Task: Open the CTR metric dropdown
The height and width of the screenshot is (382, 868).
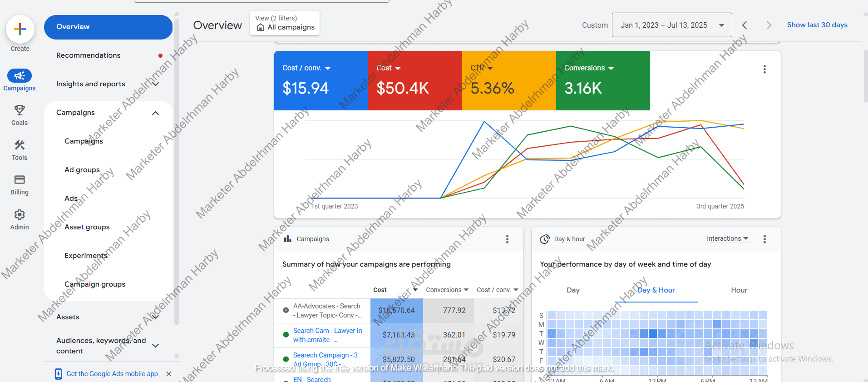Action: tap(482, 68)
